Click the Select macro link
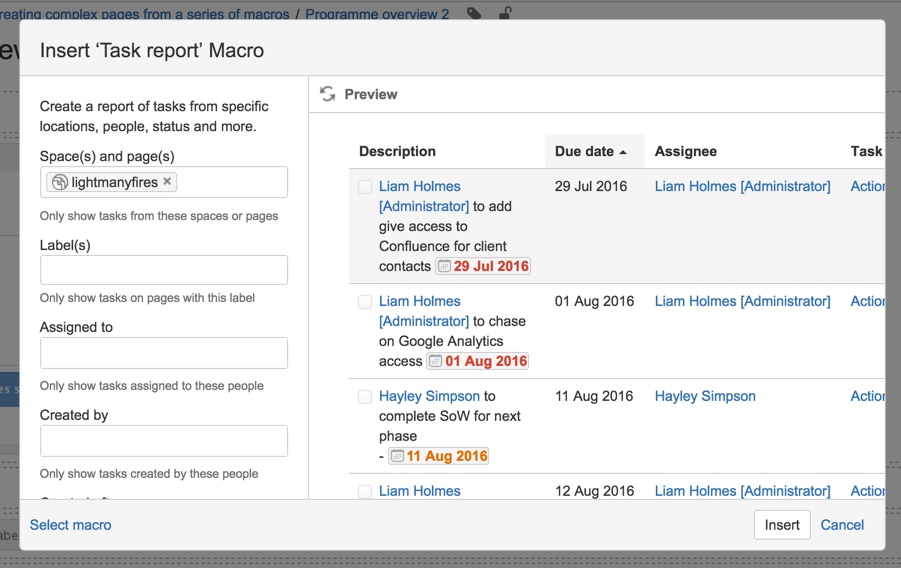The height and width of the screenshot is (568, 901). (x=71, y=525)
